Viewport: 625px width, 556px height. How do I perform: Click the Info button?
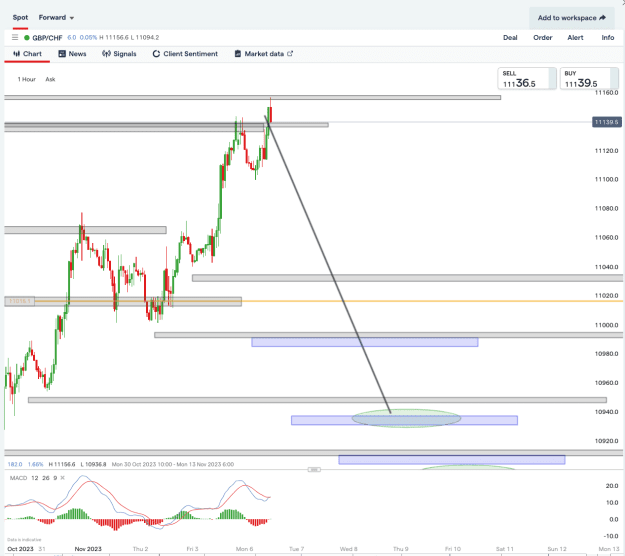pyautogui.click(x=608, y=37)
